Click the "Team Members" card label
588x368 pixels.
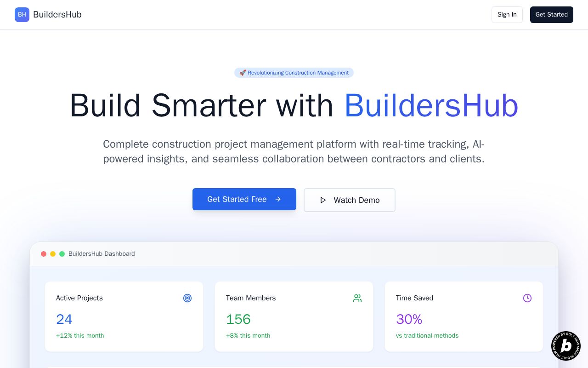(251, 298)
